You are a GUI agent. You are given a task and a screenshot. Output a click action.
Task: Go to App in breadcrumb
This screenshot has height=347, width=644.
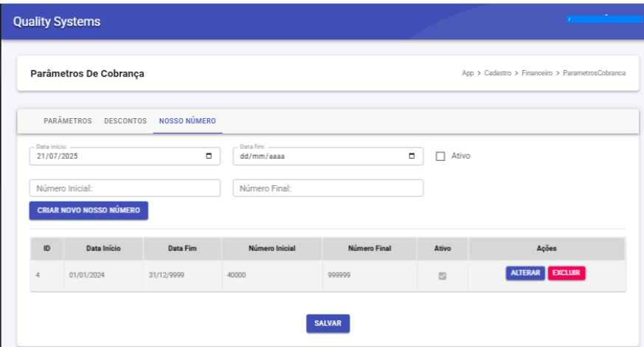[x=468, y=74]
